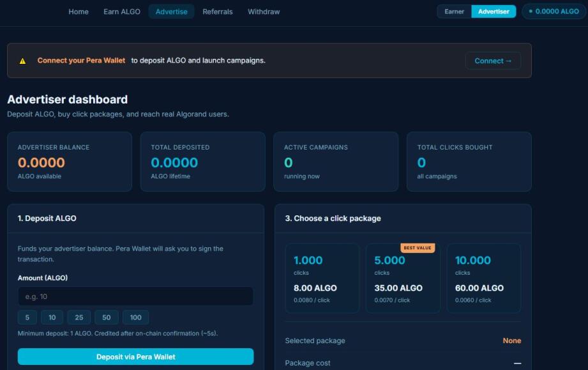The width and height of the screenshot is (588, 370).
Task: Go to Earn ALGO page
Action: [122, 12]
